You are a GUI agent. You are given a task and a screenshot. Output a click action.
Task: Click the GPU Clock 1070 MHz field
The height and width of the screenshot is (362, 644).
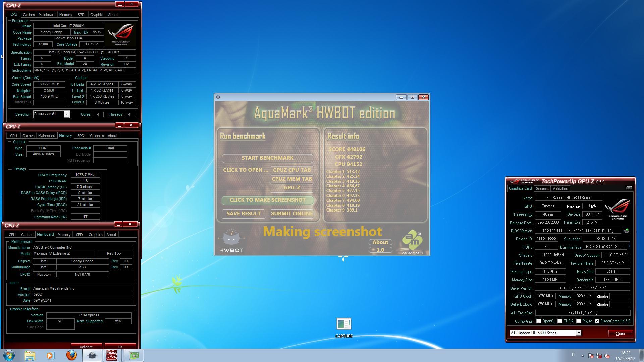click(545, 296)
